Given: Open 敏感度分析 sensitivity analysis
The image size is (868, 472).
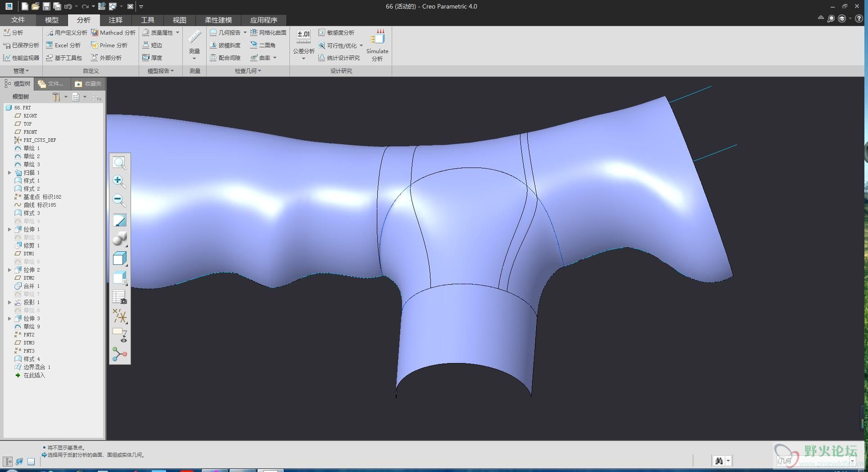Looking at the screenshot, I should pos(336,32).
